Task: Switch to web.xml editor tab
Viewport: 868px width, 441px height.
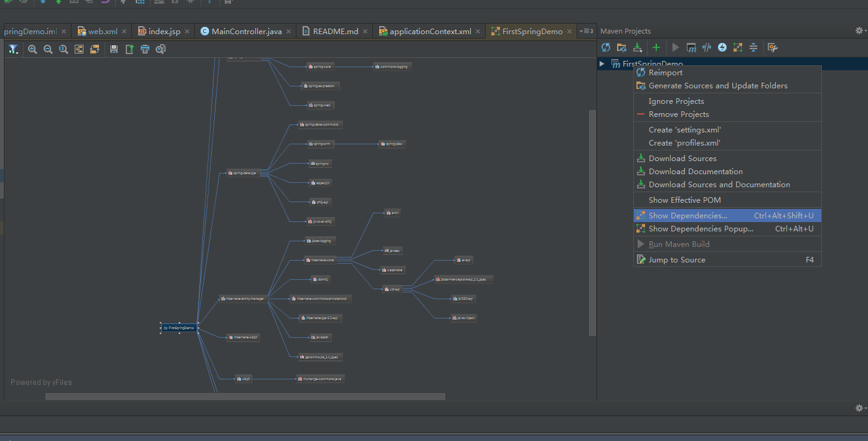Action: [103, 31]
